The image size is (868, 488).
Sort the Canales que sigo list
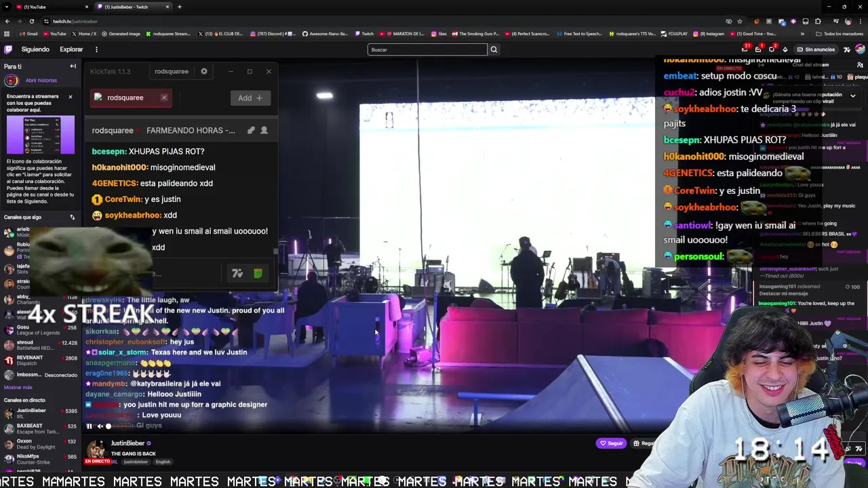73,218
